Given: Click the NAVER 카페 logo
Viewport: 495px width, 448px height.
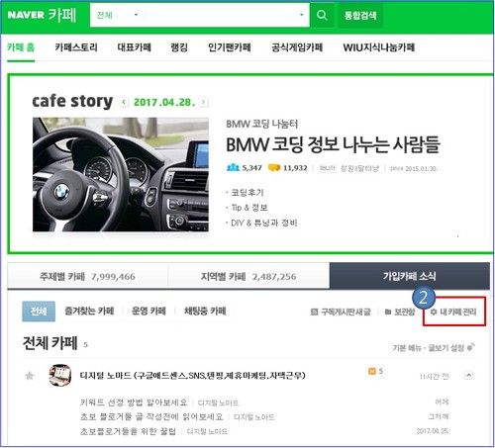Looking at the screenshot, I should click(x=42, y=15).
